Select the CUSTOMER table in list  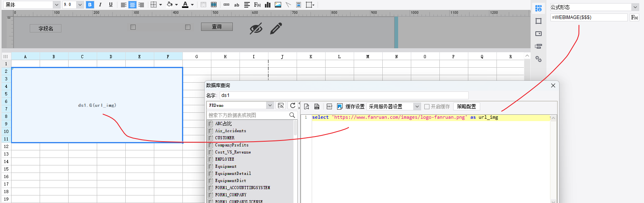coord(225,138)
